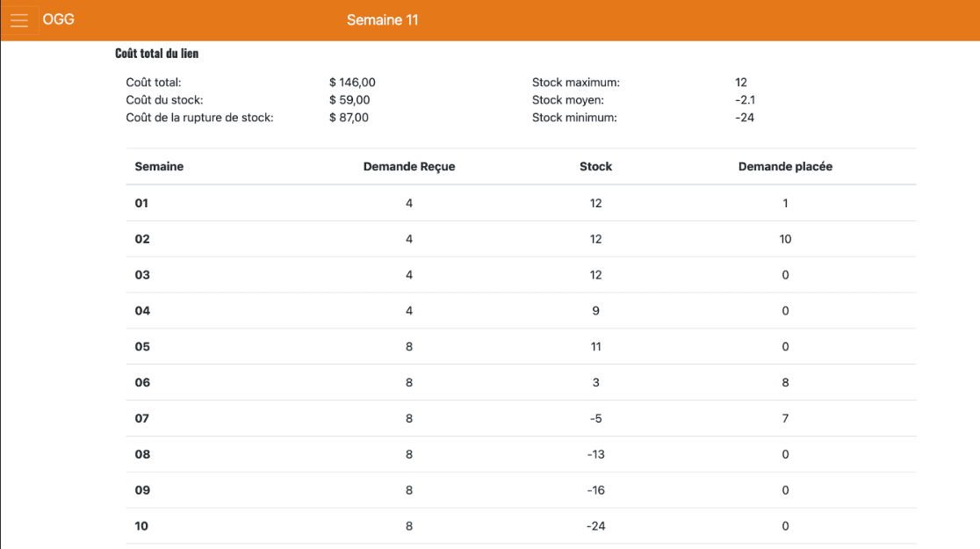980x549 pixels.
Task: Click the demande placée value 10 in week 02
Action: (x=785, y=239)
